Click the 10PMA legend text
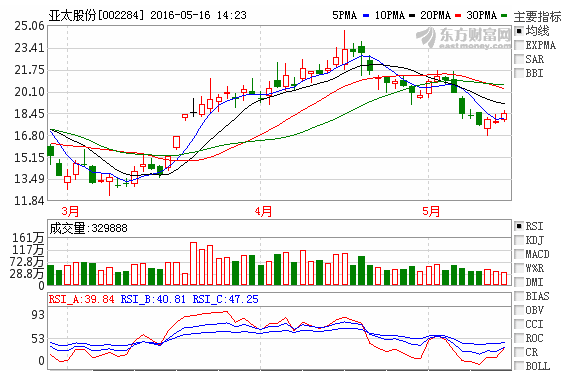576x371 pixels. tap(389, 15)
